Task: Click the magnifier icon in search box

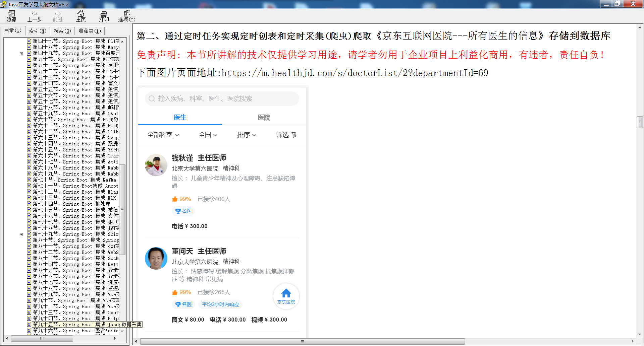Action: (152, 99)
